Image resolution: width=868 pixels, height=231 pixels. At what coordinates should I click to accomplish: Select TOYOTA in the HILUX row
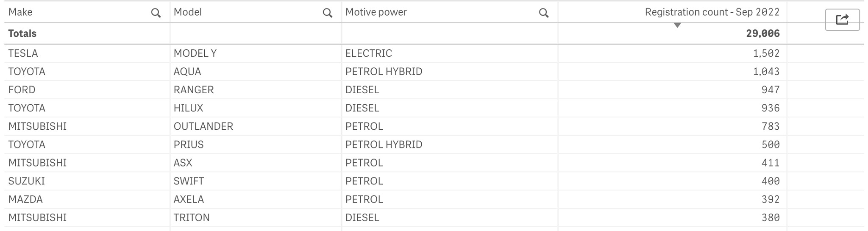pos(27,108)
